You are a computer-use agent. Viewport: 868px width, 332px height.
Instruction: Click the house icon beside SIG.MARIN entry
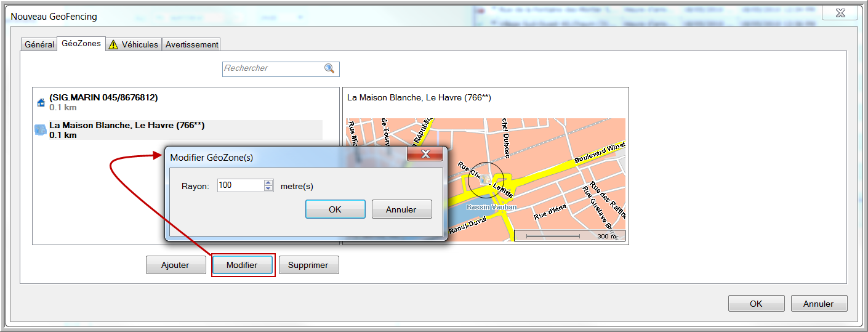click(41, 102)
